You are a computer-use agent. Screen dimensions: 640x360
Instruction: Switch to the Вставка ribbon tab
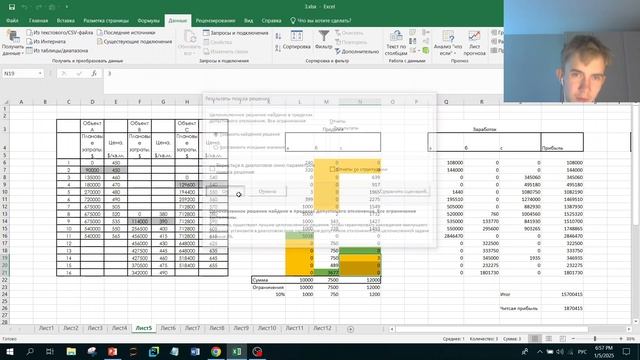pyautogui.click(x=66, y=20)
